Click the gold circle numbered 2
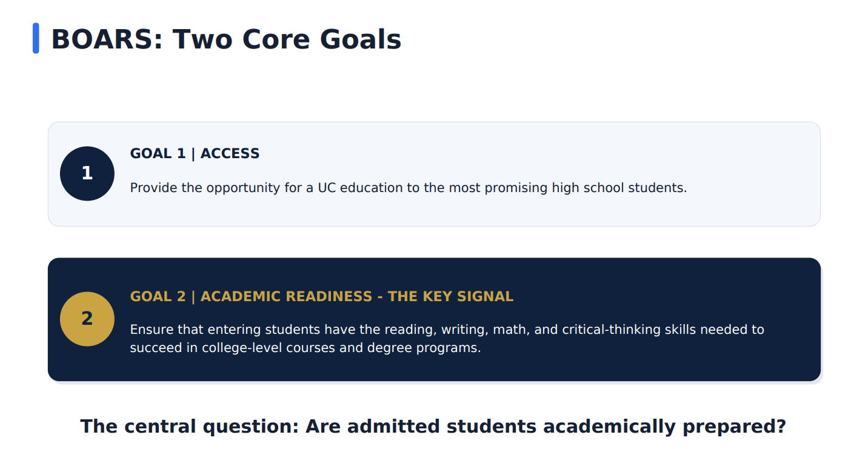 coord(87,319)
